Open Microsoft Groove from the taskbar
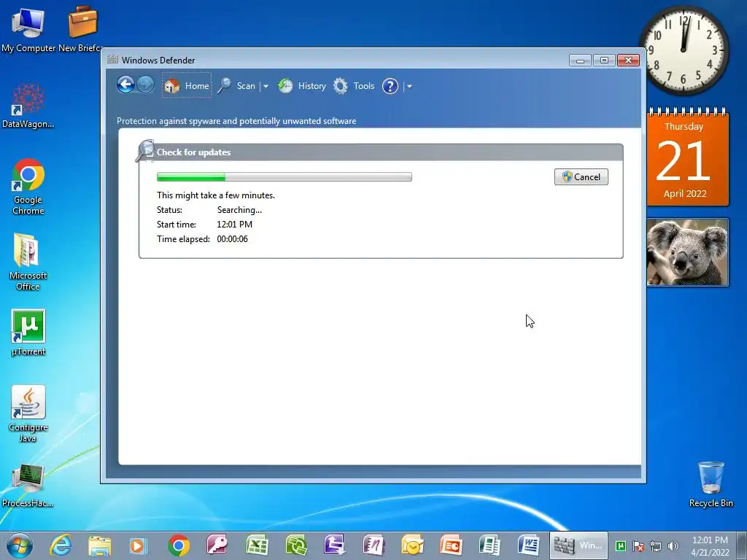 click(x=296, y=545)
